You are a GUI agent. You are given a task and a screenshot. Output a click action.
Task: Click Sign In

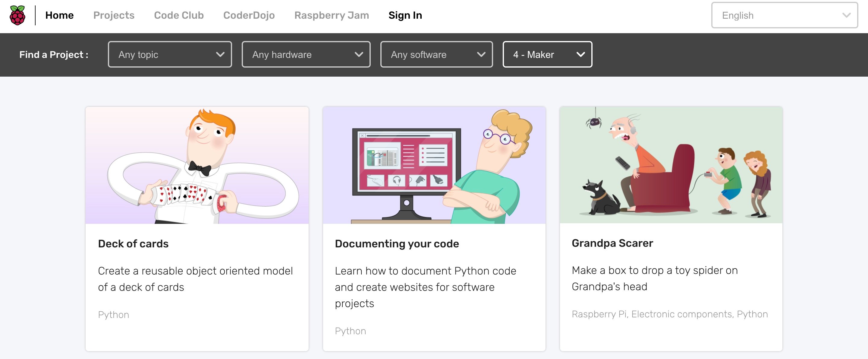[405, 15]
